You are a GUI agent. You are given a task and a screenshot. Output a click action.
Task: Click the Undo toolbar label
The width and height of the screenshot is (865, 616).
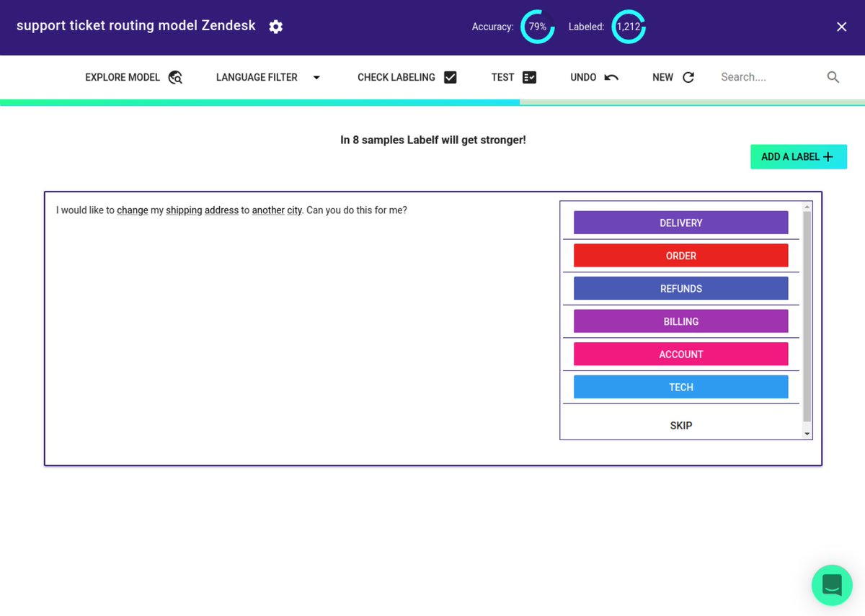point(583,77)
